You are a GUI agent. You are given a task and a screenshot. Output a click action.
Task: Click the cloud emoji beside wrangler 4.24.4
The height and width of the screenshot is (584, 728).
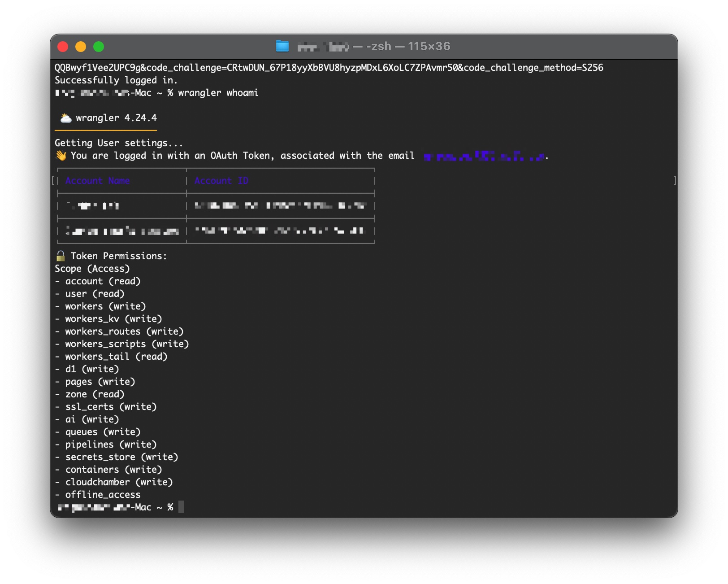click(66, 118)
